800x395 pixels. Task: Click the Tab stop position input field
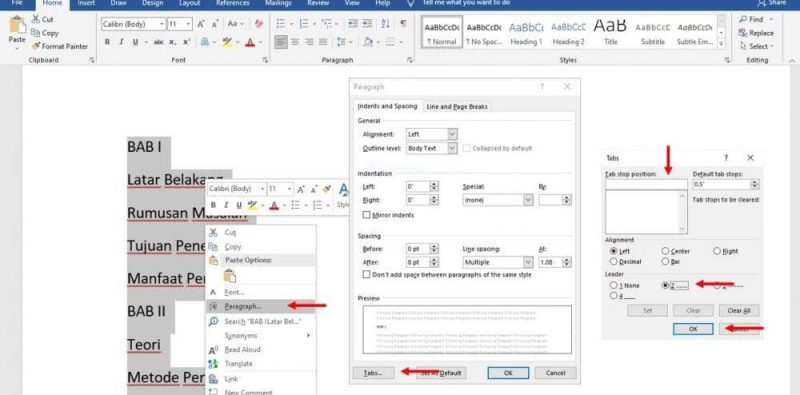(x=646, y=184)
